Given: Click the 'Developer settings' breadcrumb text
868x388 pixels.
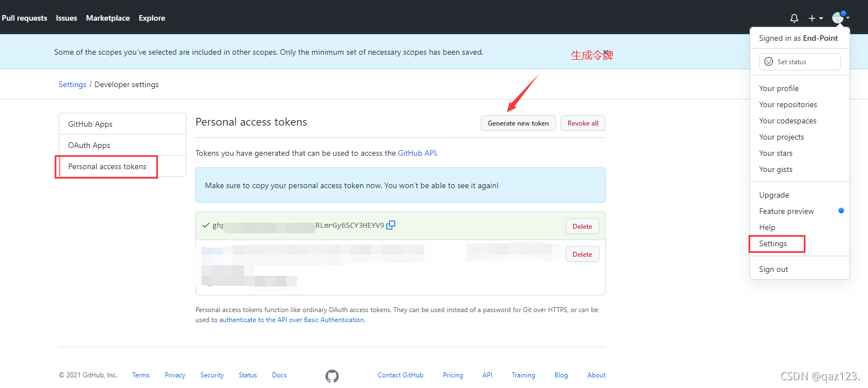Looking at the screenshot, I should [x=127, y=84].
